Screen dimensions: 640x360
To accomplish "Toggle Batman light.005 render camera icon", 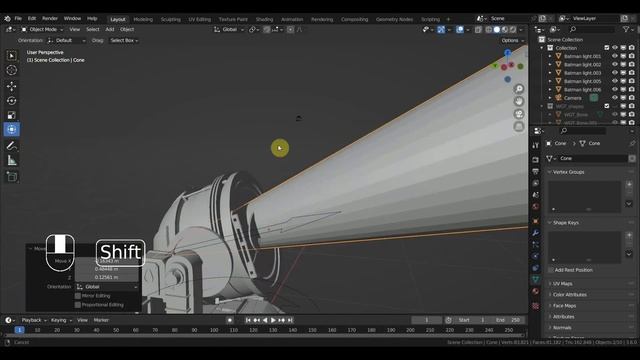I will pyautogui.click(x=632, y=81).
